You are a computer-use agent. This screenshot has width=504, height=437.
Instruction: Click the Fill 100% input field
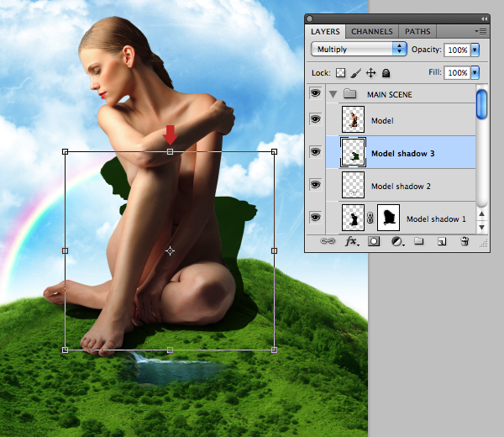coord(458,72)
